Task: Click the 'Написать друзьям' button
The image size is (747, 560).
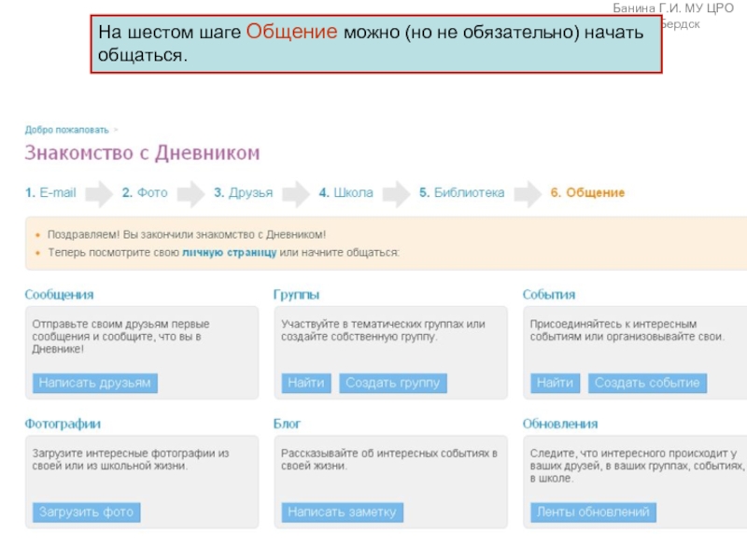Action: pos(95,383)
